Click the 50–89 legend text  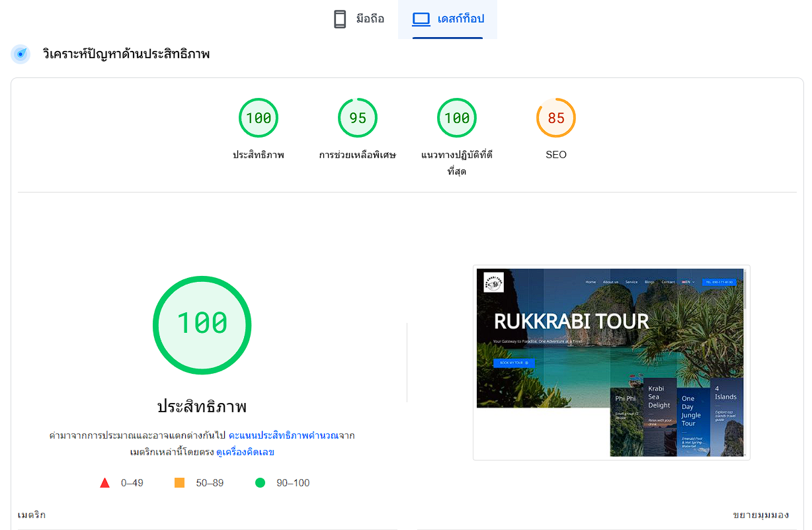pyautogui.click(x=210, y=483)
